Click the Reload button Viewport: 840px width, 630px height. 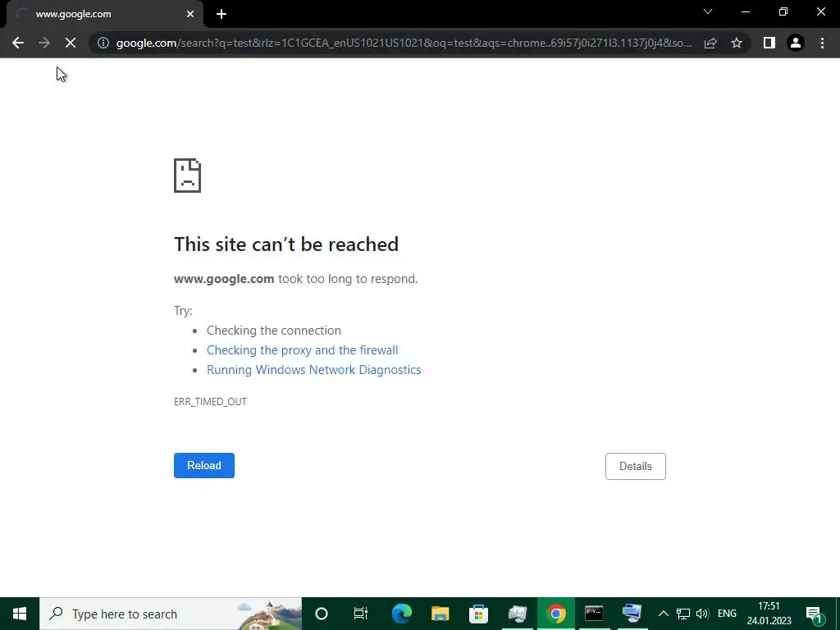coord(204,466)
